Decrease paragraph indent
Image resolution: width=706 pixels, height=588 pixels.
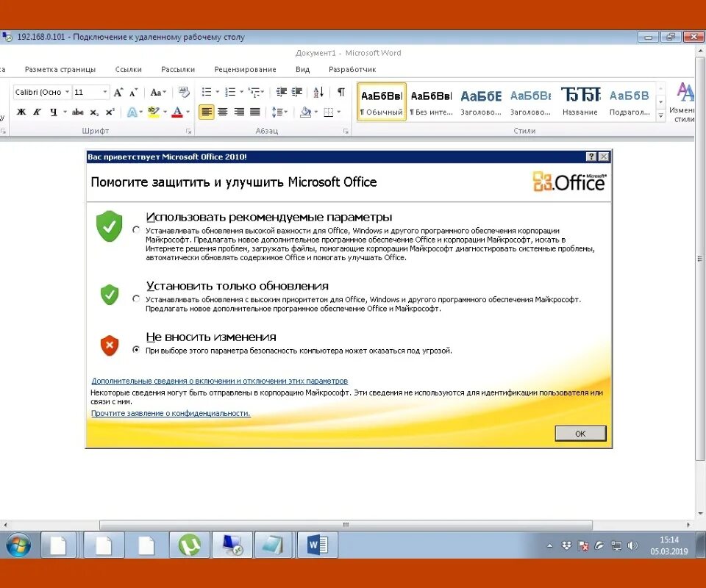(x=282, y=92)
